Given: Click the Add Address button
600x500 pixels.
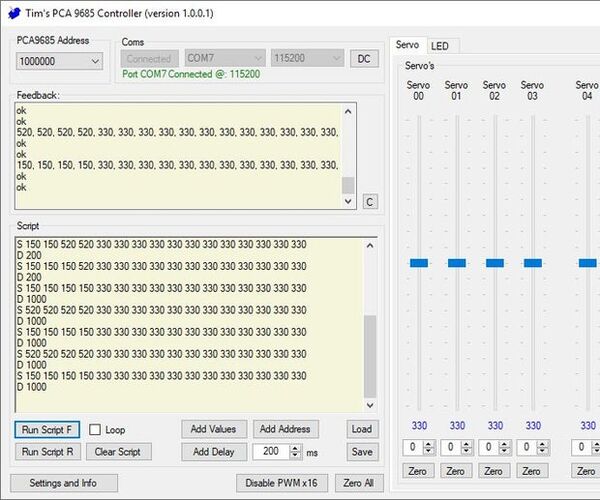Looking at the screenshot, I should [285, 430].
